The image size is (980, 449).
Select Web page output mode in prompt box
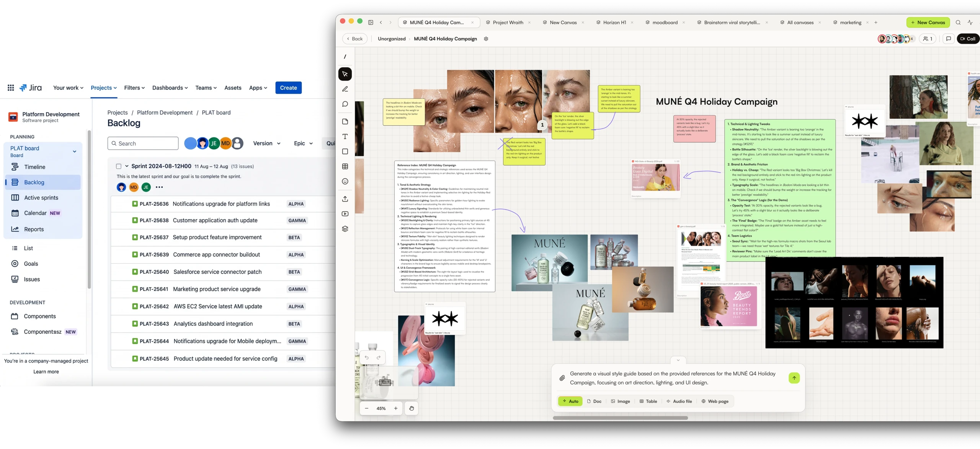coord(715,401)
